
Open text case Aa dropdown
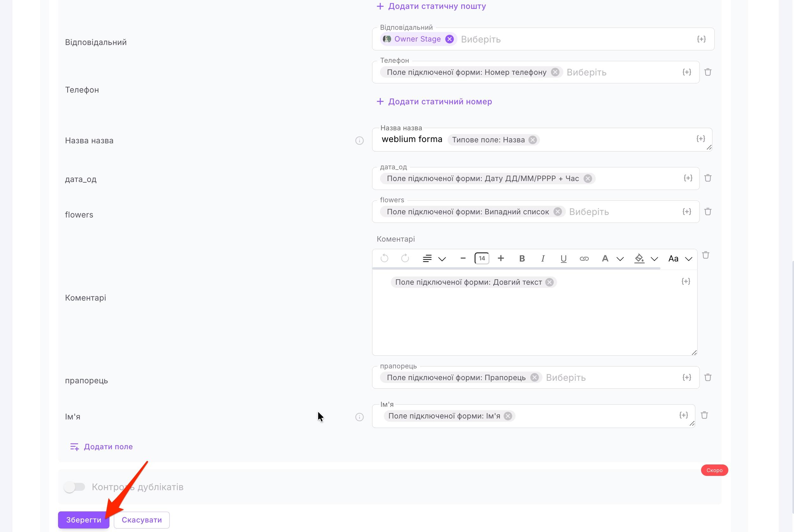[x=680, y=259]
